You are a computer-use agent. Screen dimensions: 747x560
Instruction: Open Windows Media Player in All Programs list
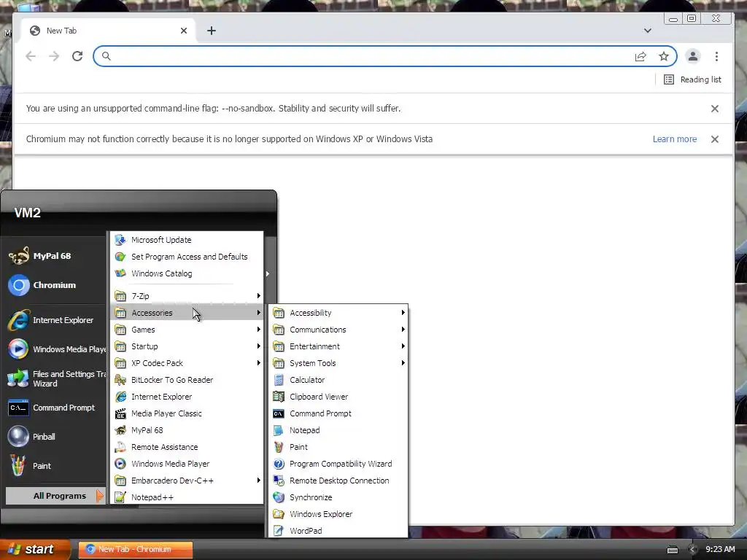[x=187, y=464]
